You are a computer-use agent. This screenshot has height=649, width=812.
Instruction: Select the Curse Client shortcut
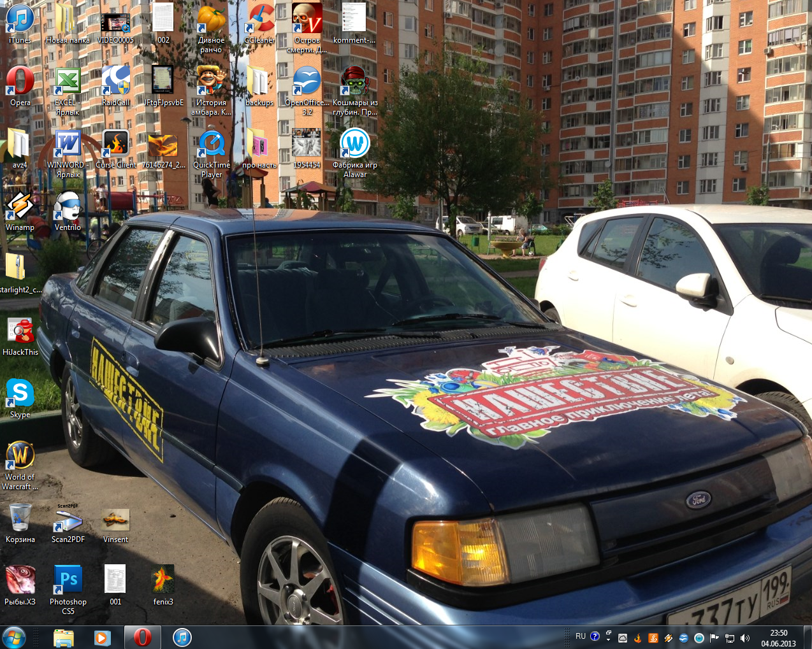click(x=115, y=149)
